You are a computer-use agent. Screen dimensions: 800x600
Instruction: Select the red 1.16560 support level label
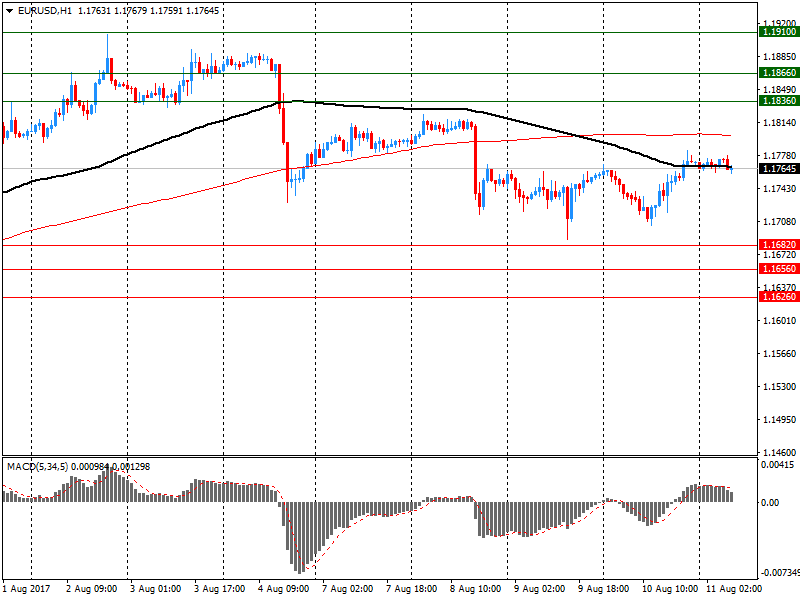point(779,269)
